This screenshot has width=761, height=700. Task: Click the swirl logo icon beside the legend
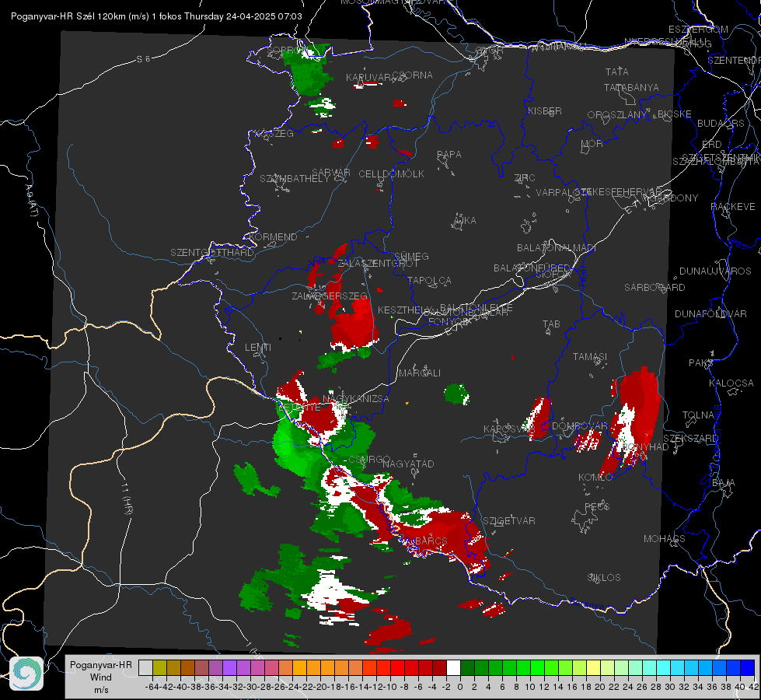pos(26,674)
